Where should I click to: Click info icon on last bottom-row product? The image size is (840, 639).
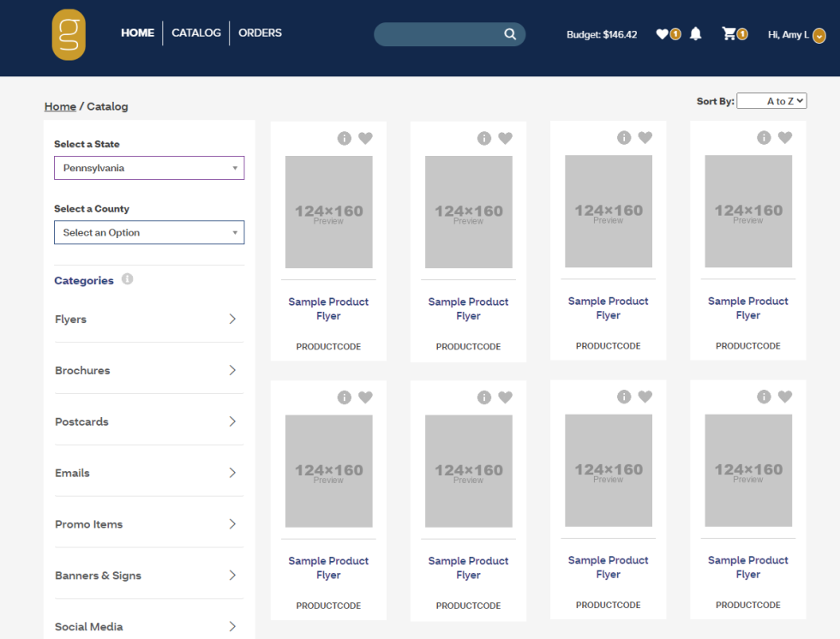click(x=764, y=397)
